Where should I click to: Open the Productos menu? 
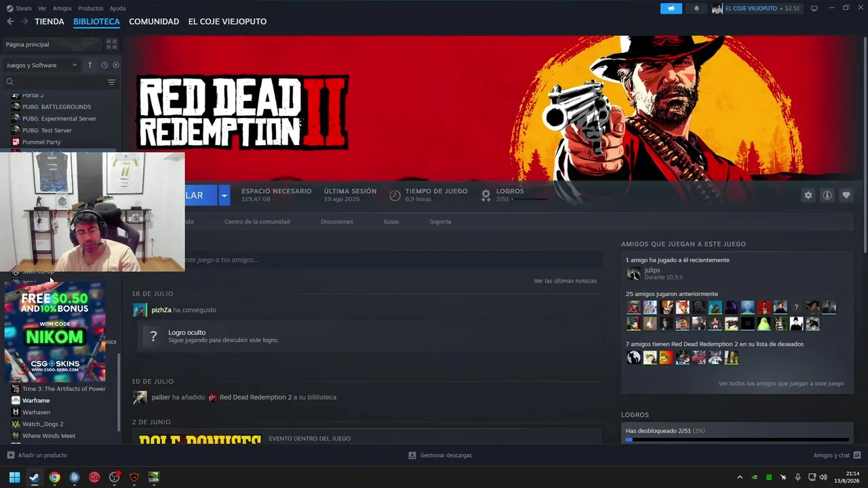point(91,8)
